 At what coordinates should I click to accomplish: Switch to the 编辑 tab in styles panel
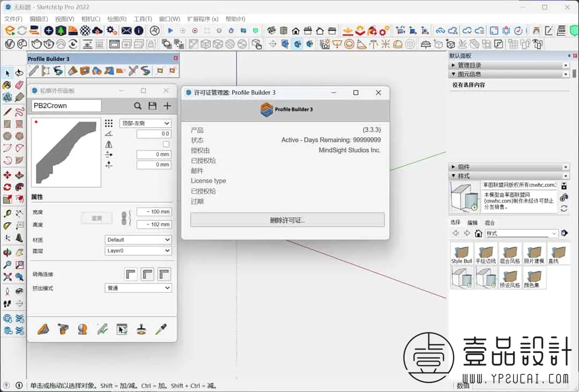pos(472,223)
